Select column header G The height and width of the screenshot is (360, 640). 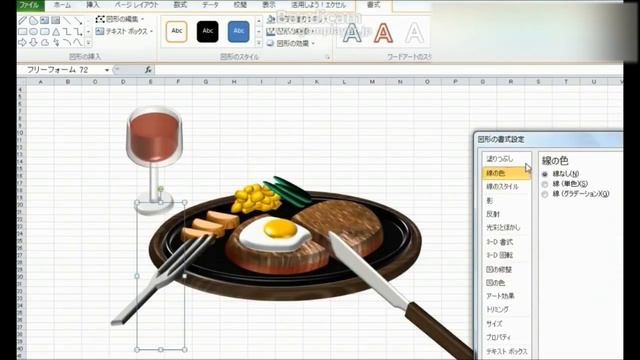coord(206,82)
